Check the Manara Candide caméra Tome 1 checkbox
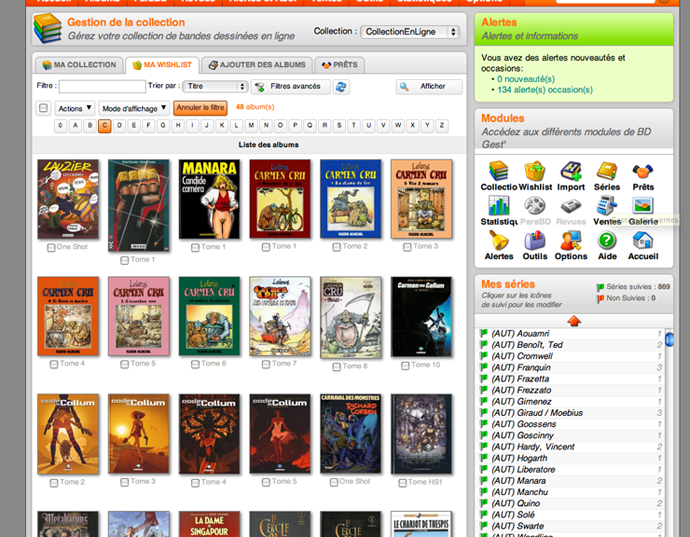 click(x=195, y=248)
